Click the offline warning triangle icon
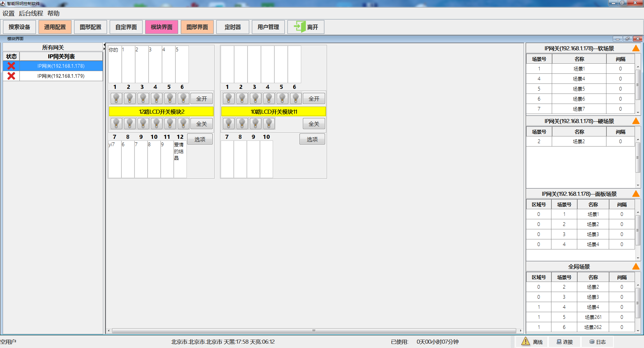This screenshot has width=644, height=348. (x=526, y=342)
